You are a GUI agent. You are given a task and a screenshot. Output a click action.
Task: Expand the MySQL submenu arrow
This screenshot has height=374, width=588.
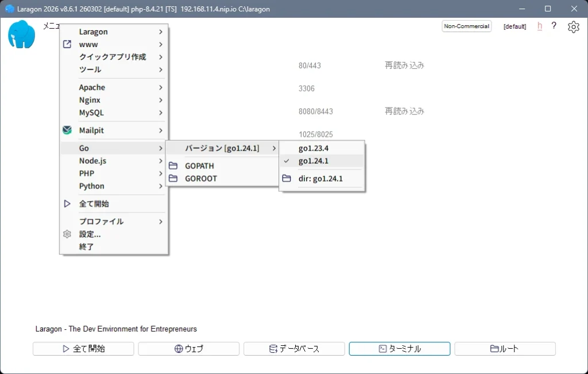(161, 113)
